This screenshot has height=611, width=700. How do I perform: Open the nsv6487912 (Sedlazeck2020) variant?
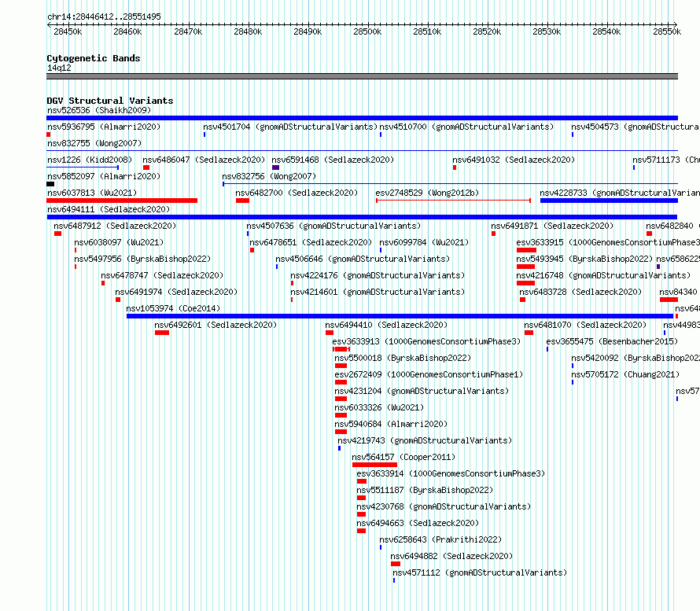tap(115, 226)
